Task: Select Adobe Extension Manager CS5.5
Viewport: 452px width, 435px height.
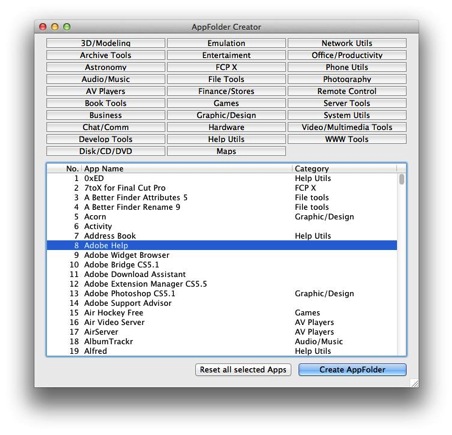Action: [222, 284]
